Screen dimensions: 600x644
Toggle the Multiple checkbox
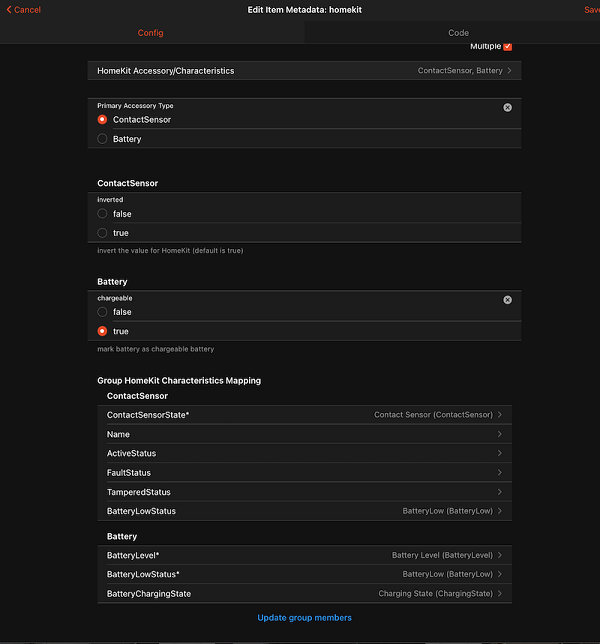508,46
